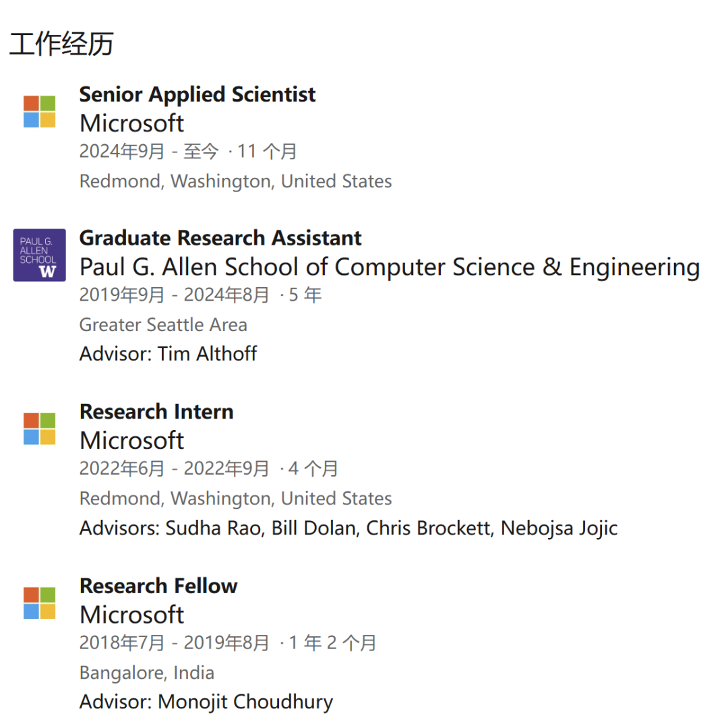Click the advisors line starting with Sudha Rao

coord(348,528)
